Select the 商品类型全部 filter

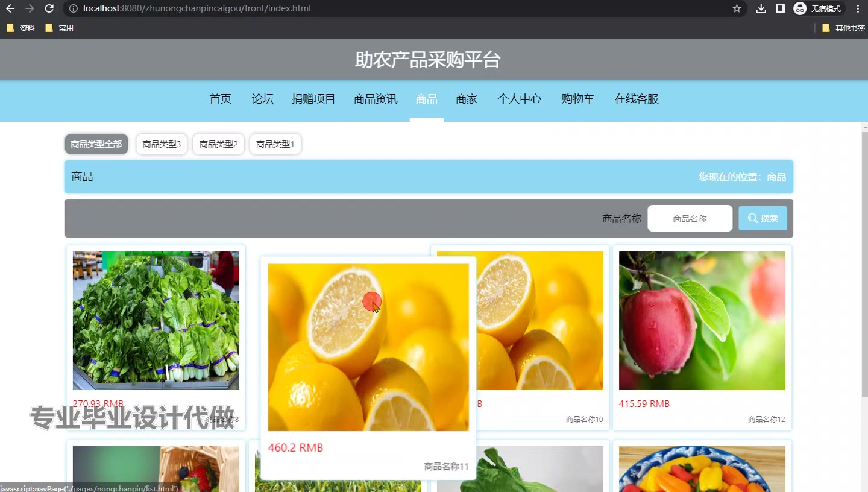tap(96, 144)
